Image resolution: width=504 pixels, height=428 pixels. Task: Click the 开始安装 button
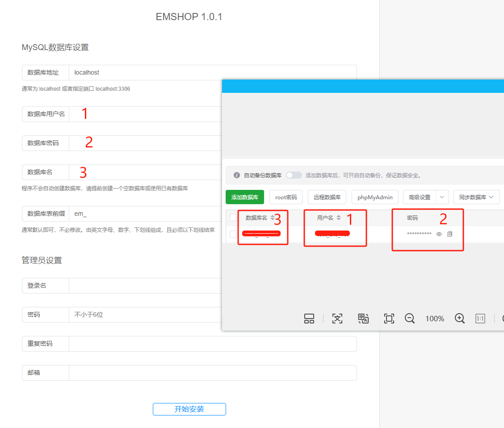coord(189,409)
